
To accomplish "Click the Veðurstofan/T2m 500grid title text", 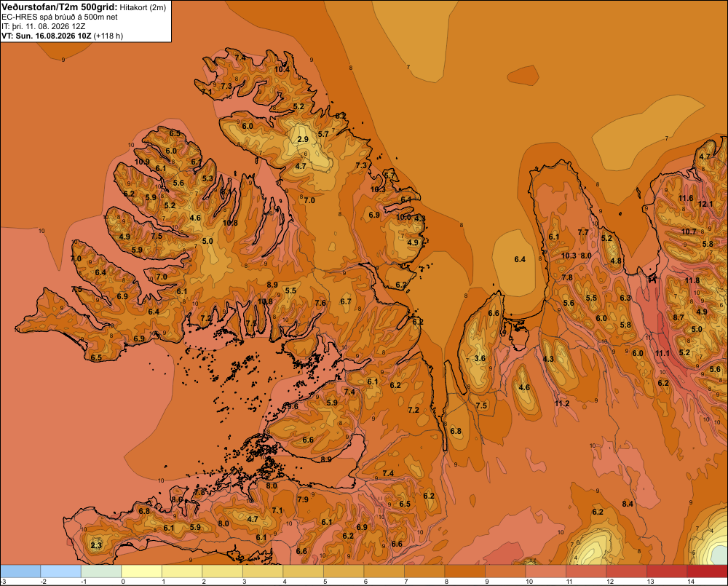I will tap(60, 7).
